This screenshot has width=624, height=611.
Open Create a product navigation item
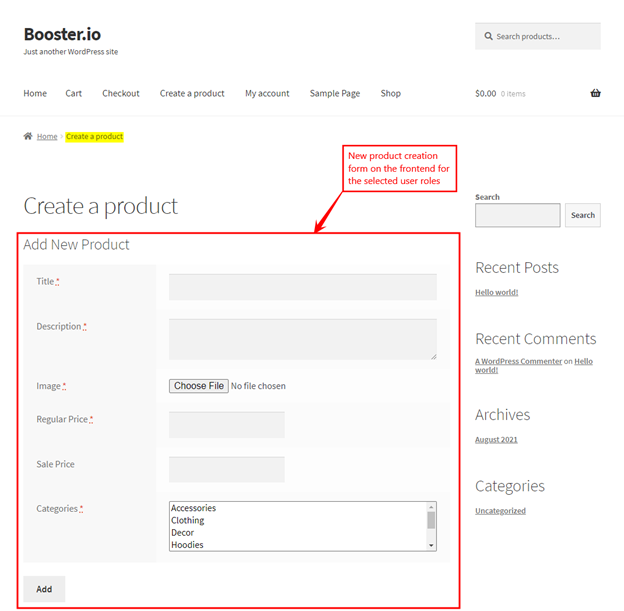(192, 93)
